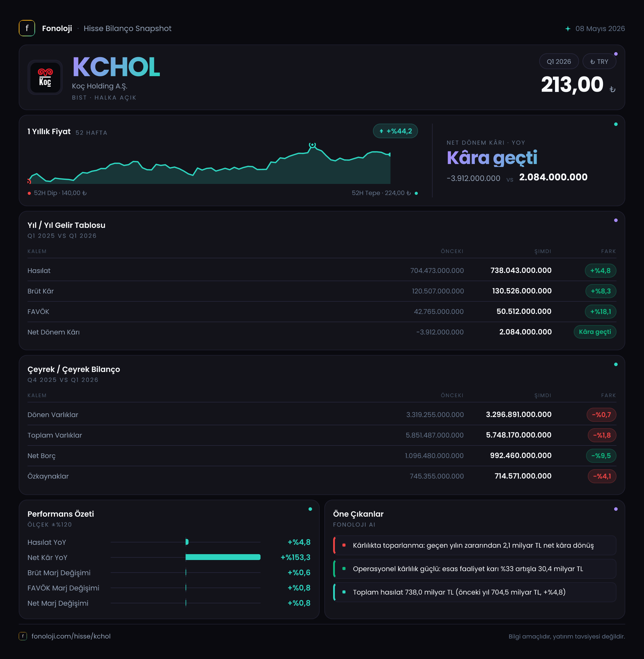Viewport: 644px width, 659px height.
Task: Click the +%18,1 badge in FAVÖK row
Action: point(600,312)
